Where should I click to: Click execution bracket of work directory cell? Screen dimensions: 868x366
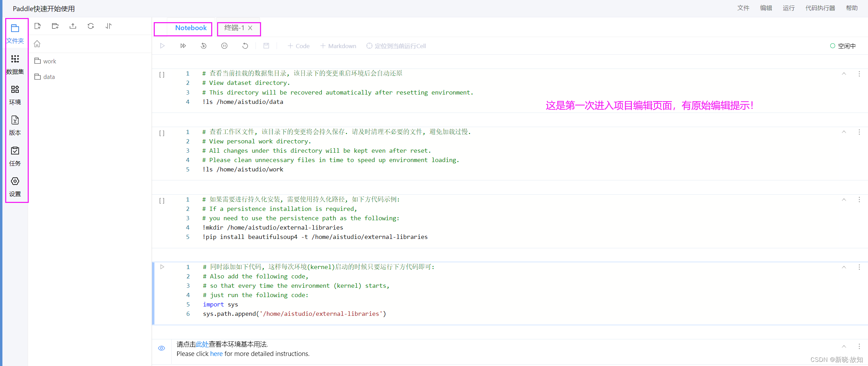click(x=162, y=133)
